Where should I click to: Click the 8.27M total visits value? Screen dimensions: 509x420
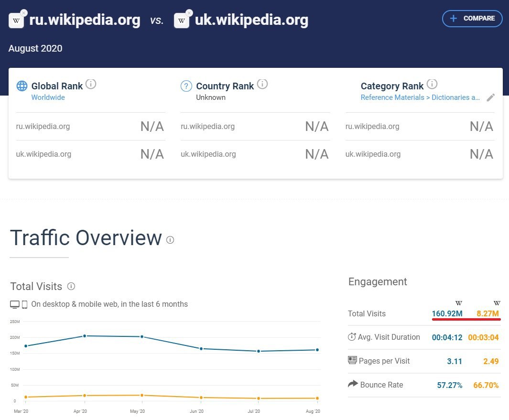pos(487,313)
